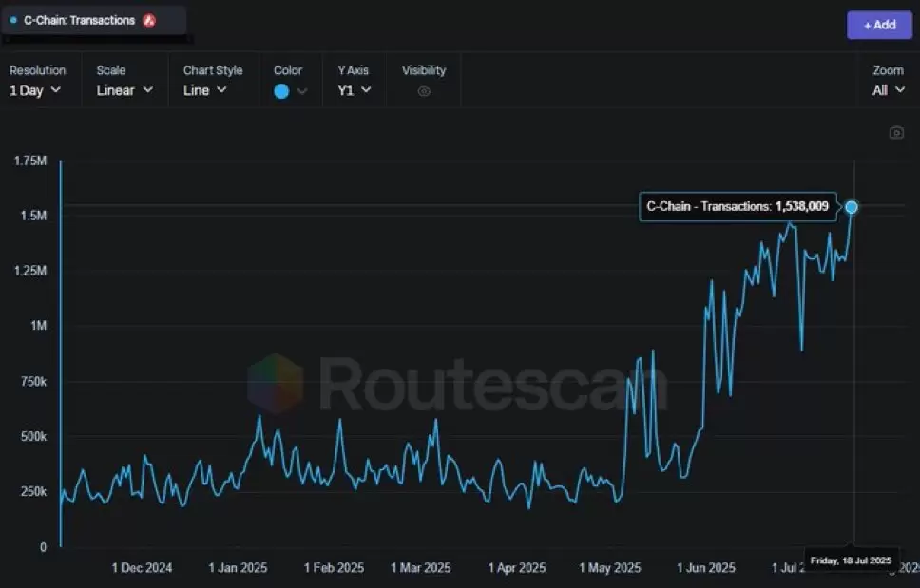Select the C-Chain: Transactions series tab

[94, 21]
